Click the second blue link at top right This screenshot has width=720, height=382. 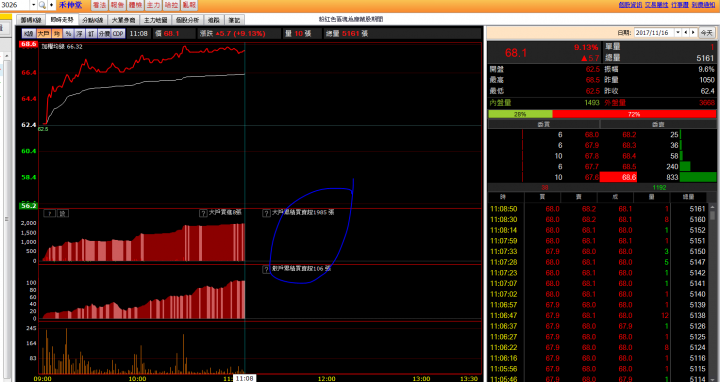pyautogui.click(x=656, y=5)
